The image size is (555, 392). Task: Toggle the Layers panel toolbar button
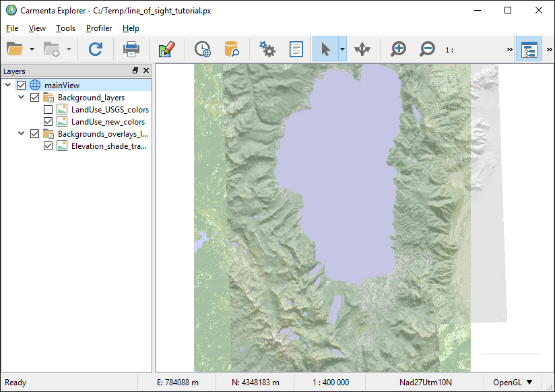pos(529,49)
